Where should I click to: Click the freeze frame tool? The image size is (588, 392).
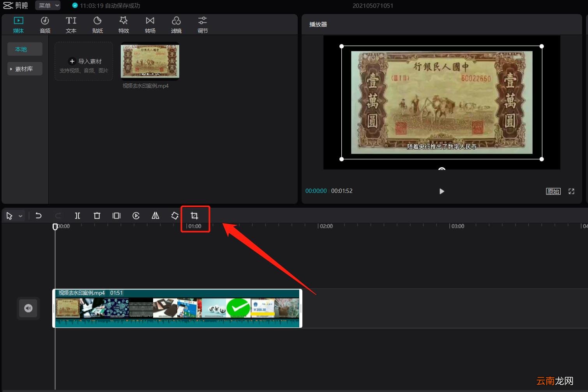point(117,215)
